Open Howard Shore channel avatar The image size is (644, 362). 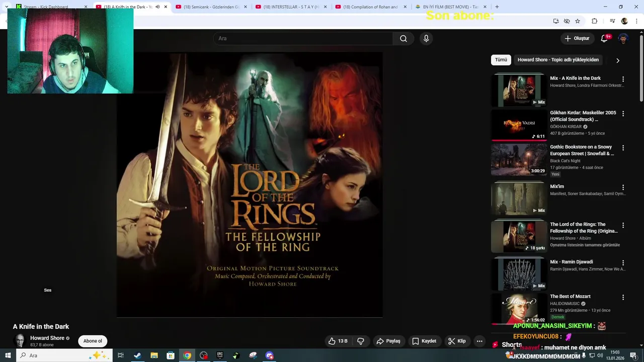tap(20, 341)
